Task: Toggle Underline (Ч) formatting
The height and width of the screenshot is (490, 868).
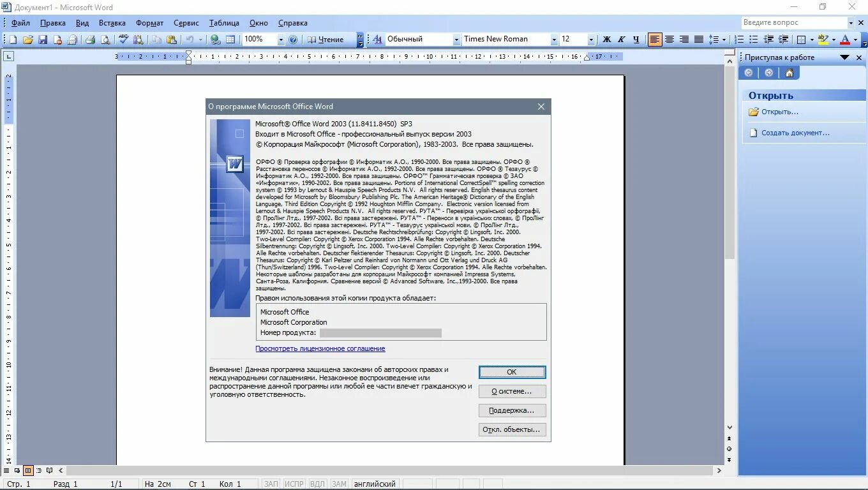Action: pyautogui.click(x=636, y=40)
